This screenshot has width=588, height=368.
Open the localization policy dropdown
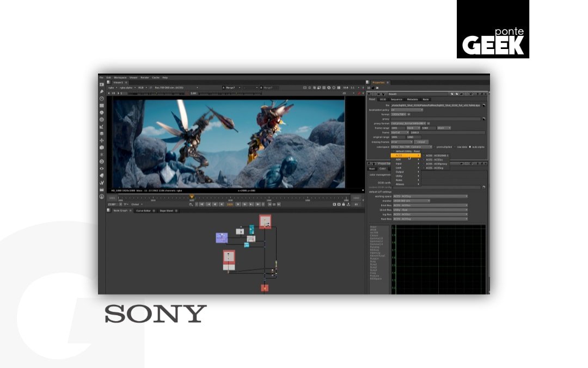(407, 110)
